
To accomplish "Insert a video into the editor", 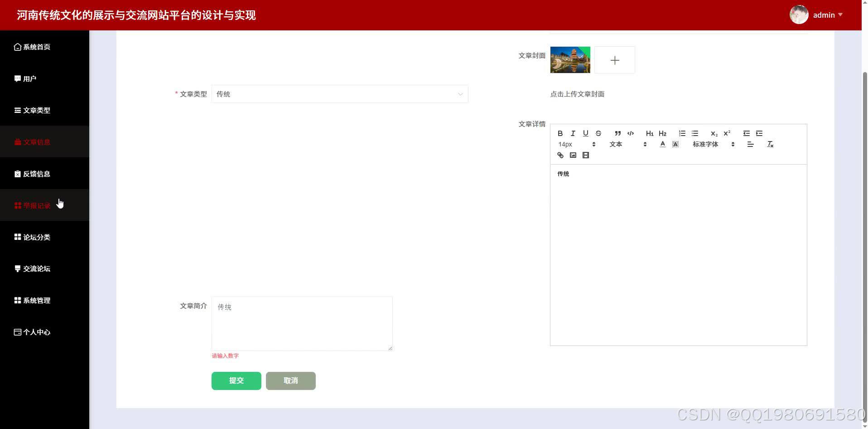I will [x=585, y=155].
